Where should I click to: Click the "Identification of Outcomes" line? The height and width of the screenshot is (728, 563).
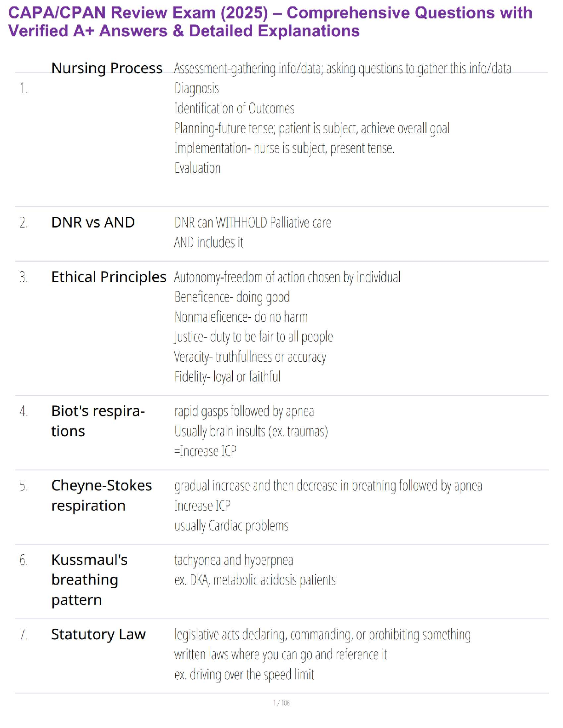pos(234,108)
